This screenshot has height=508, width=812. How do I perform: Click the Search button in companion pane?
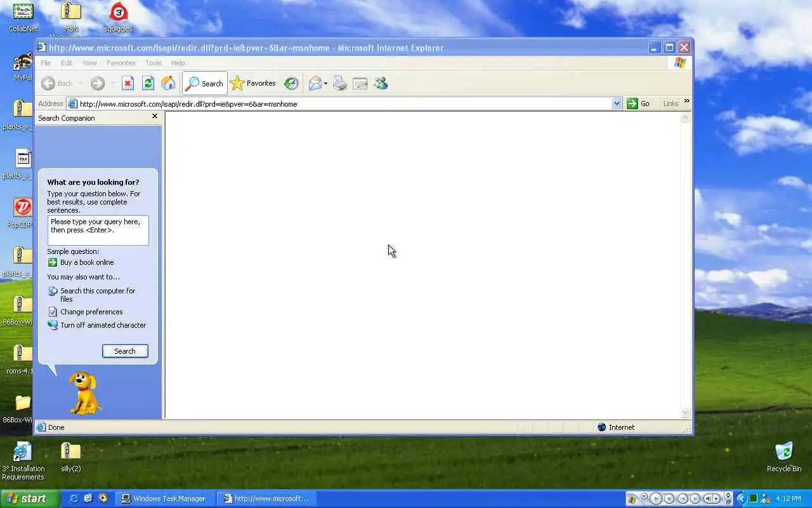tap(125, 351)
